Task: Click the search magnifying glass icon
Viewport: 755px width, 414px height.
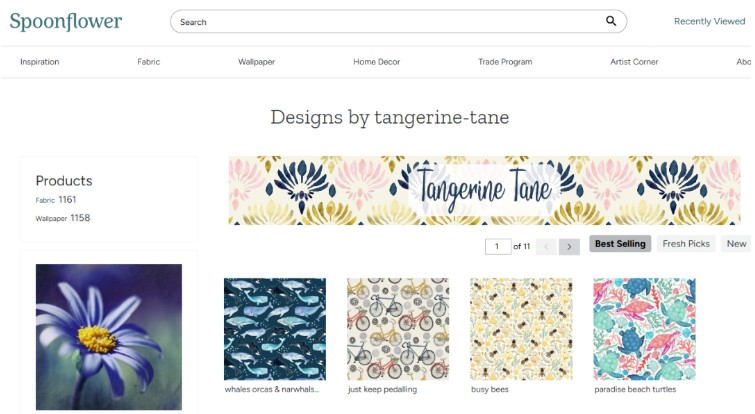Action: click(x=611, y=21)
